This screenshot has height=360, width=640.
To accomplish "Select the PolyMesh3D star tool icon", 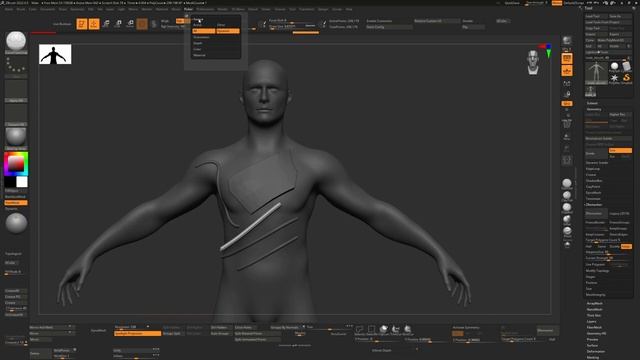I will 614,78.
